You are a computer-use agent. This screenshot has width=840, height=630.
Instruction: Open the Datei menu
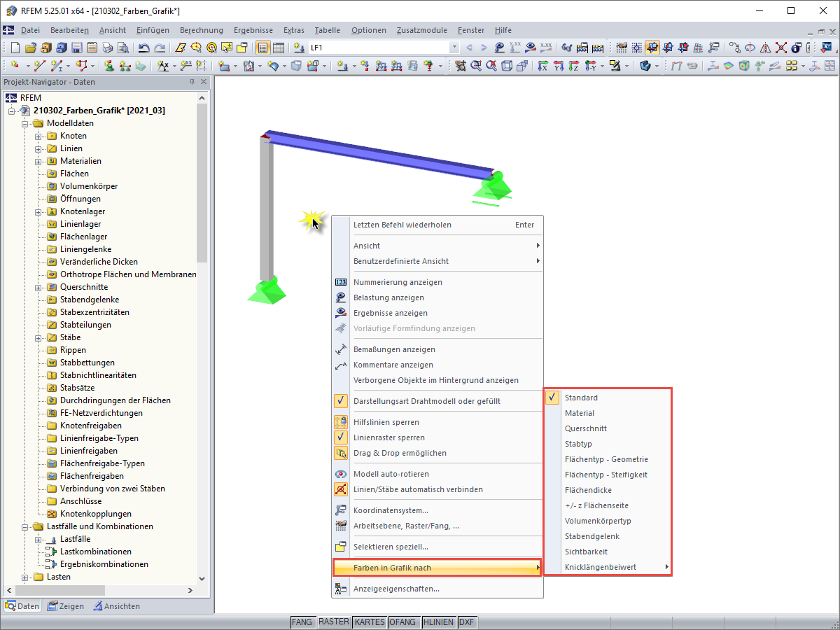click(30, 30)
